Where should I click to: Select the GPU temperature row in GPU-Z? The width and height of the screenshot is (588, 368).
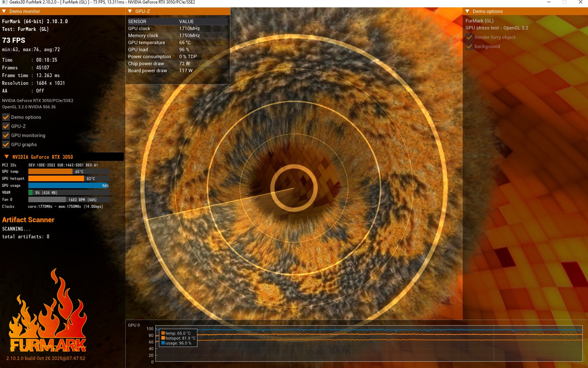(178, 42)
